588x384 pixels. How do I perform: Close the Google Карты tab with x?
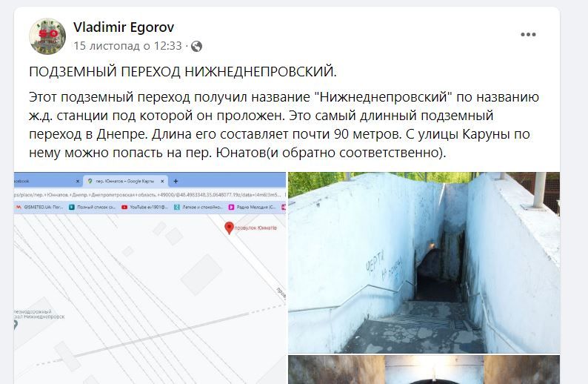click(162, 182)
